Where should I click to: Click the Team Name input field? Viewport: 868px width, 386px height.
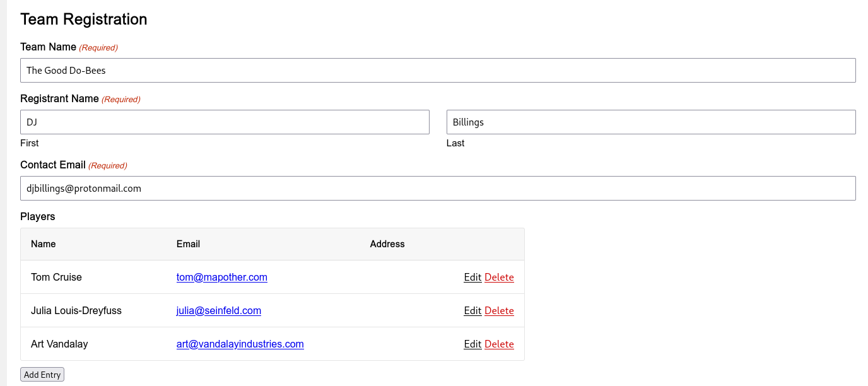tap(438, 70)
